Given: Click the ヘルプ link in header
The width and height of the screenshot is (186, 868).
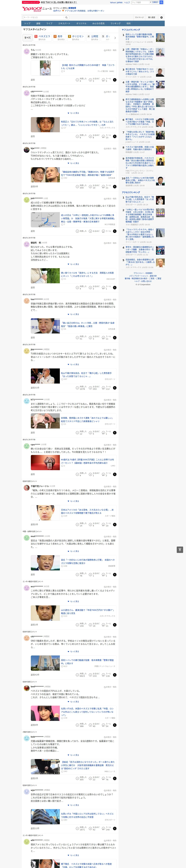Looking at the screenshot, I should [x=127, y=2].
